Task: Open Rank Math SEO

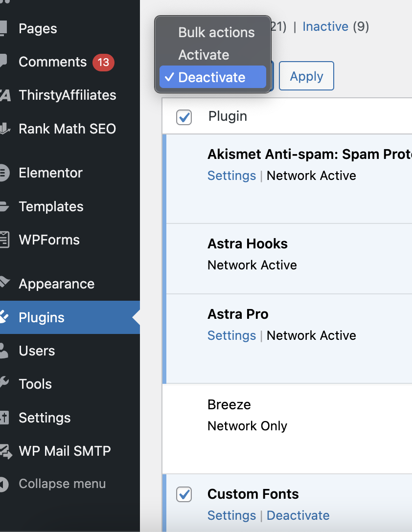Action: [x=67, y=129]
